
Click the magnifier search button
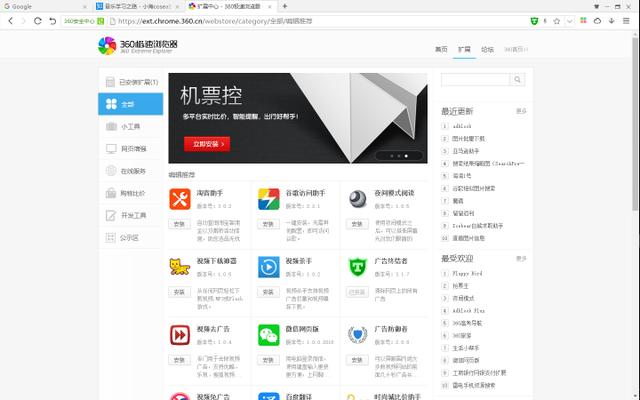point(517,80)
